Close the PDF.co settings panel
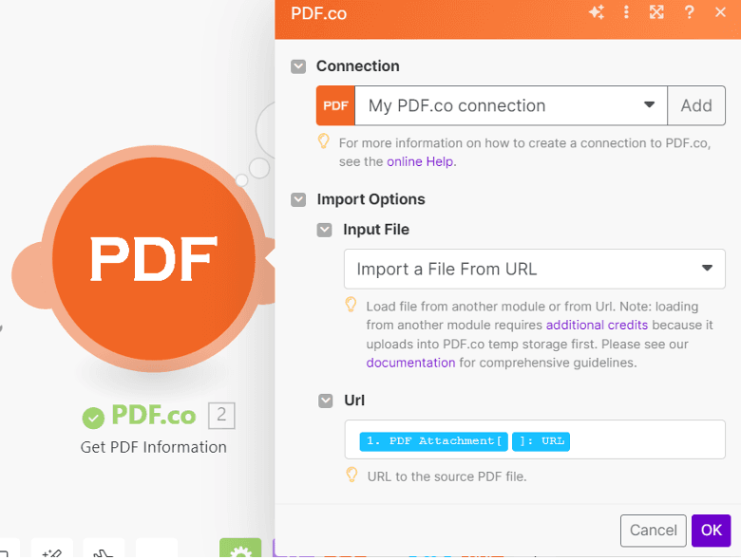The height and width of the screenshot is (560, 741). tap(720, 12)
